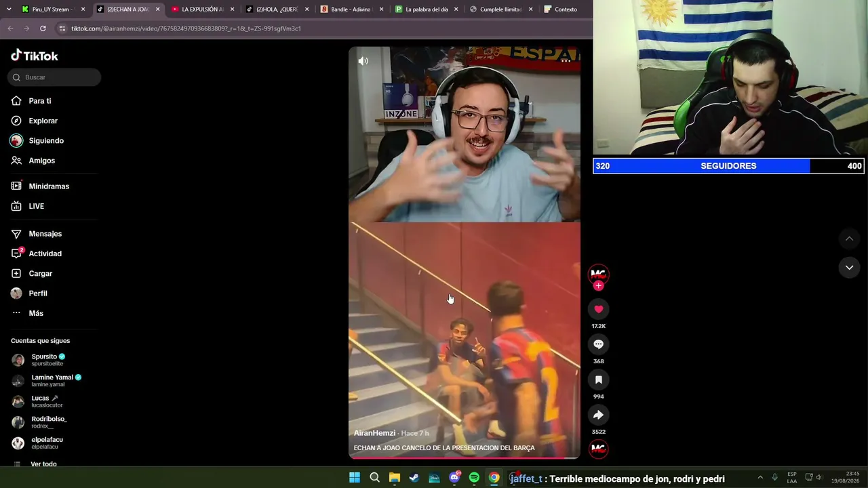This screenshot has height=488, width=868.
Task: Open Perfil profile page
Action: (x=29, y=293)
